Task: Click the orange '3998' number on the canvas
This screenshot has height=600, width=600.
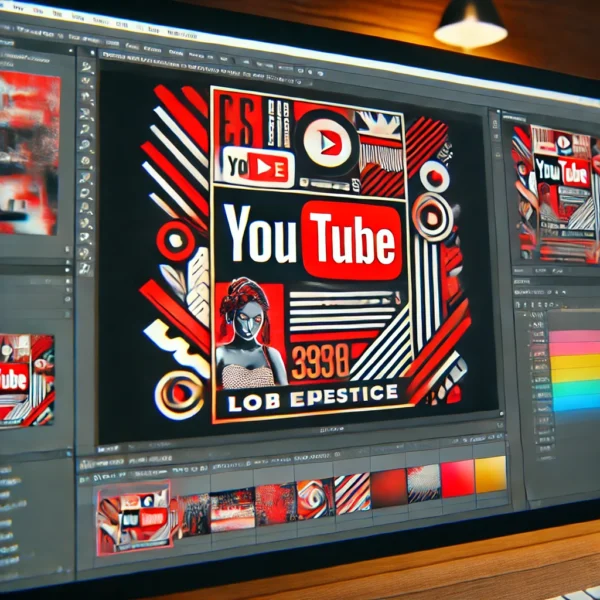Action: 320,361
